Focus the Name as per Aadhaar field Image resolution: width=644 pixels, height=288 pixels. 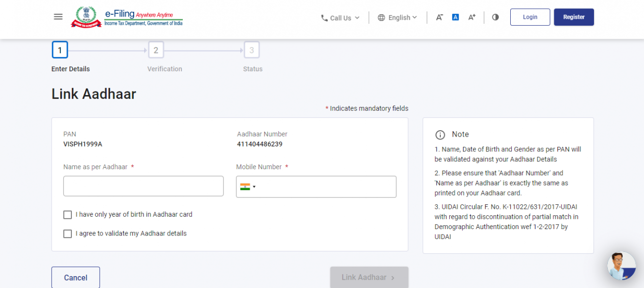pos(143,186)
